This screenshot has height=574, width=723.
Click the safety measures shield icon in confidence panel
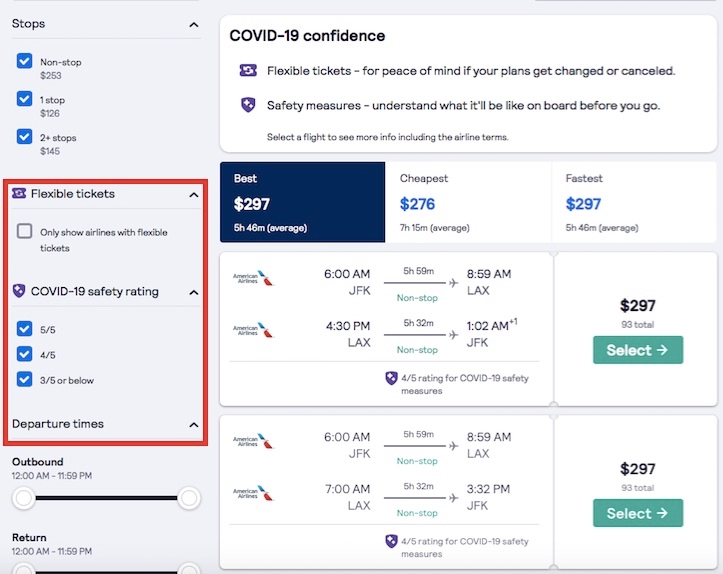[248, 105]
